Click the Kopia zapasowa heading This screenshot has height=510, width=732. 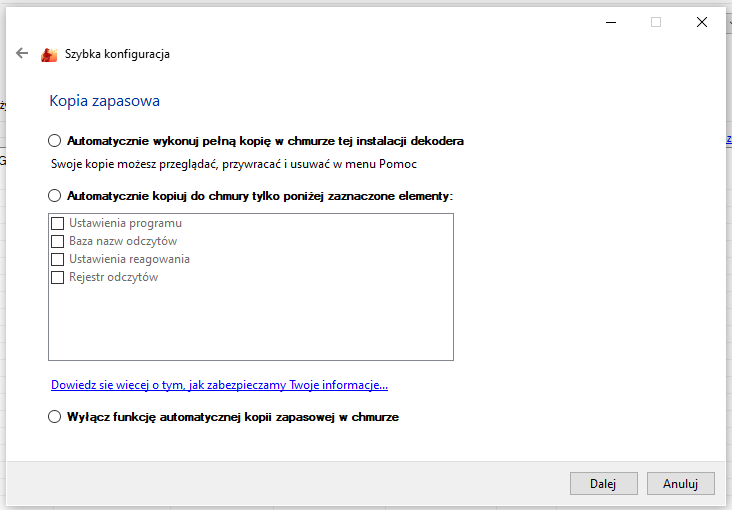tap(104, 101)
